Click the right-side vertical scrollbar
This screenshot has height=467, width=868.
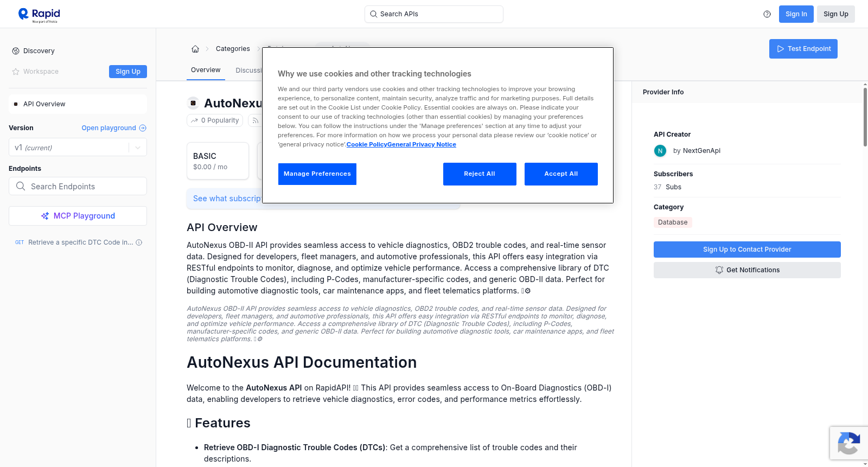click(x=865, y=117)
